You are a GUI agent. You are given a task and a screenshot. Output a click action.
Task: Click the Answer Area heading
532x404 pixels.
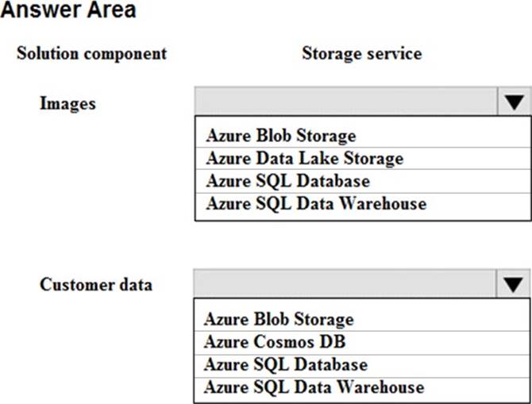point(68,11)
